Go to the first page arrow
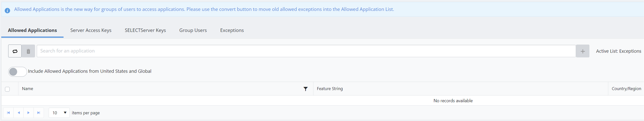 (x=8, y=113)
